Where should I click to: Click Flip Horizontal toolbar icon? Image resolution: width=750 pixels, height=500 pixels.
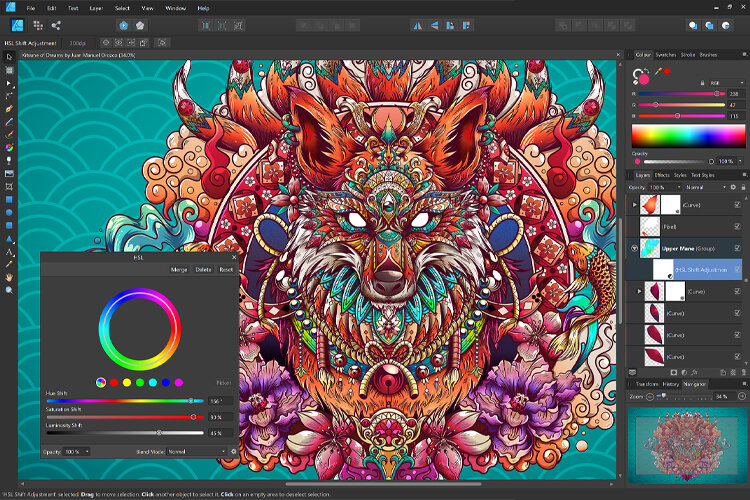[x=418, y=26]
